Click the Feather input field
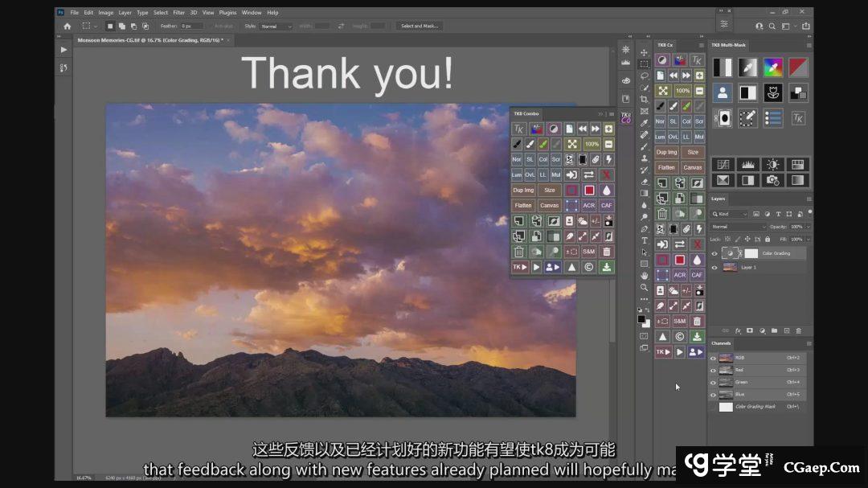Screen dimensions: 868x488 click(x=192, y=26)
